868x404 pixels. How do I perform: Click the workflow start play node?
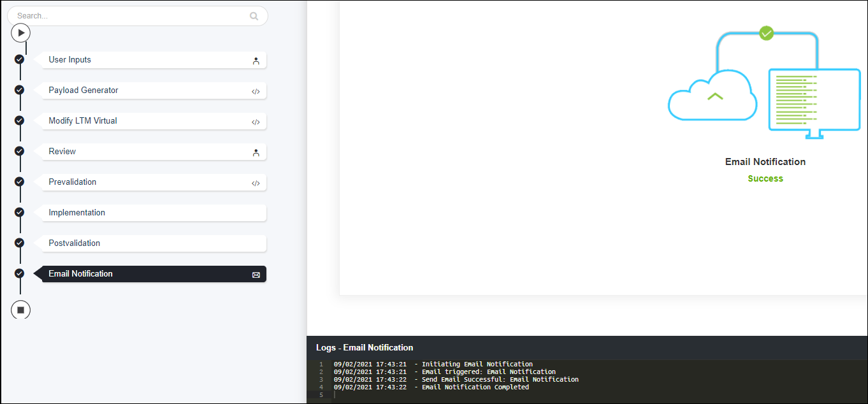(21, 32)
